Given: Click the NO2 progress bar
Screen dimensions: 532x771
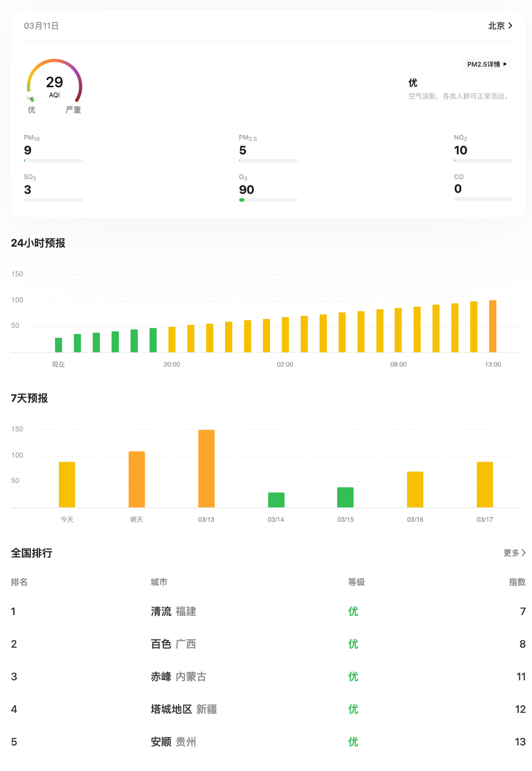Looking at the screenshot, I should pyautogui.click(x=484, y=160).
